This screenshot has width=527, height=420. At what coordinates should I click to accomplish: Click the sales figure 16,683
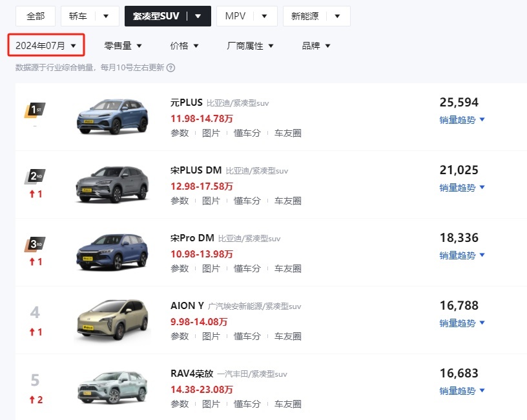click(x=459, y=374)
